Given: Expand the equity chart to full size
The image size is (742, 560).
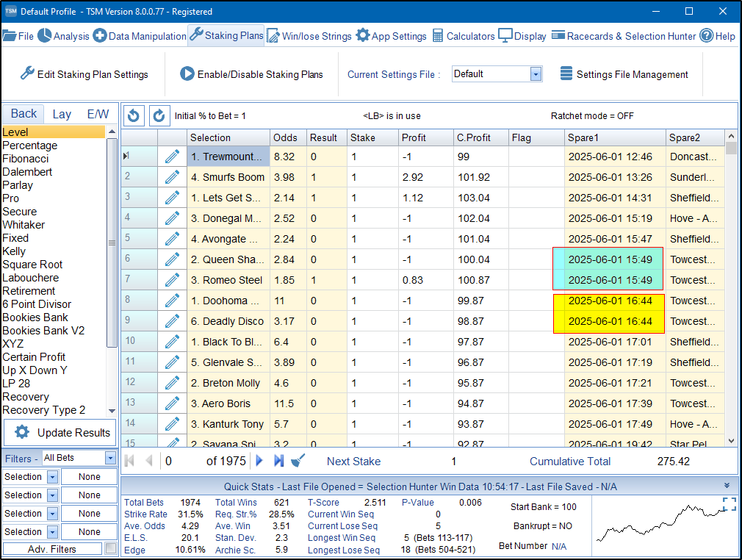Looking at the screenshot, I should coord(728,503).
